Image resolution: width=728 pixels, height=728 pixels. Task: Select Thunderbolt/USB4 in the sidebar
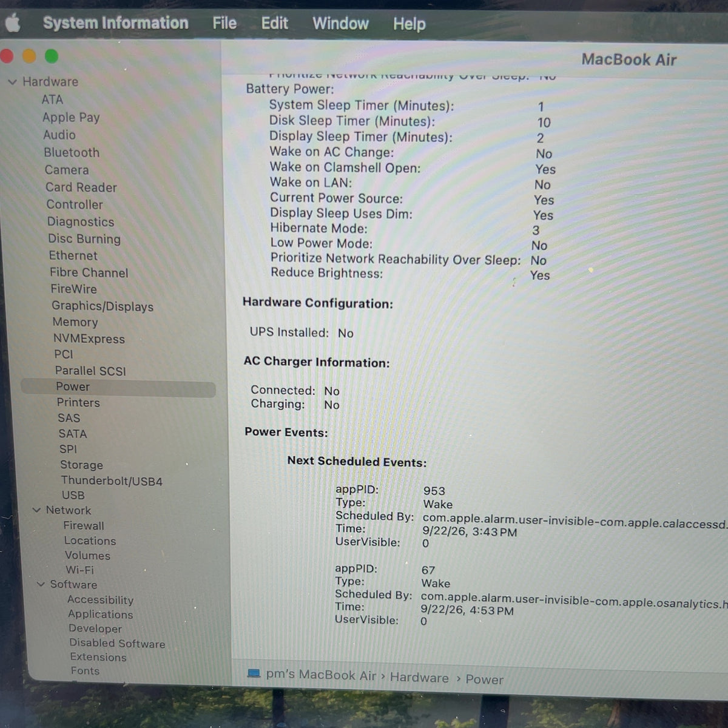click(x=112, y=481)
